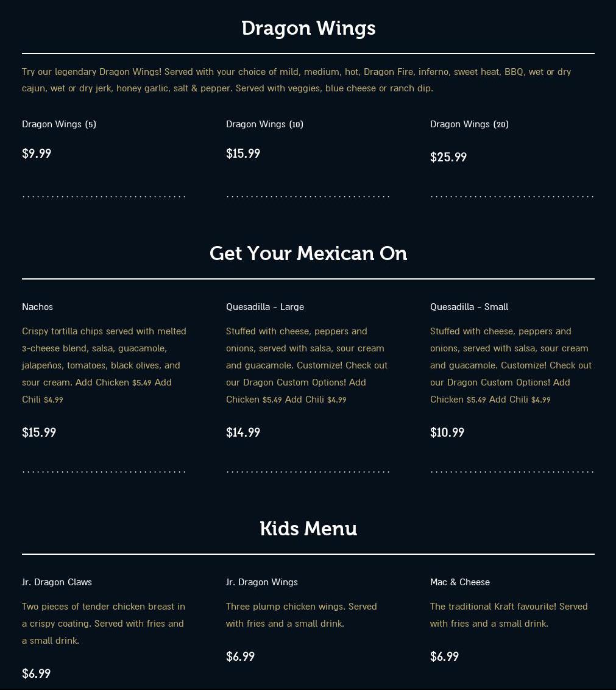Select the Dragon Wings (20) item
616x690 pixels.
[469, 124]
